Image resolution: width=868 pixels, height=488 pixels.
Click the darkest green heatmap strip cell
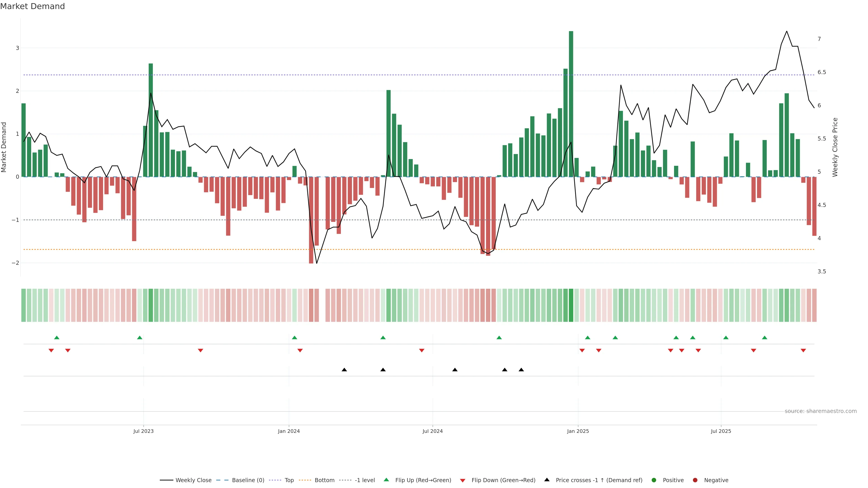(x=571, y=305)
